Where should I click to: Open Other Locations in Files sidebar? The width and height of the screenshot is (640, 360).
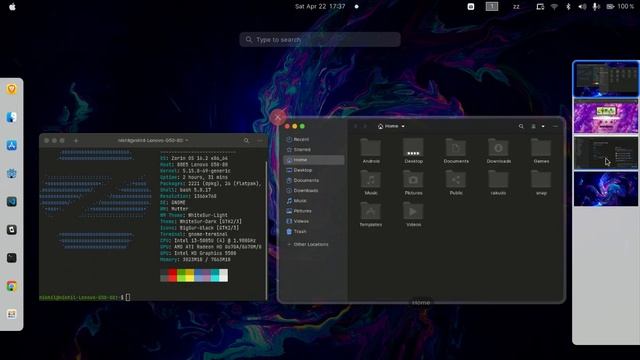click(313, 244)
